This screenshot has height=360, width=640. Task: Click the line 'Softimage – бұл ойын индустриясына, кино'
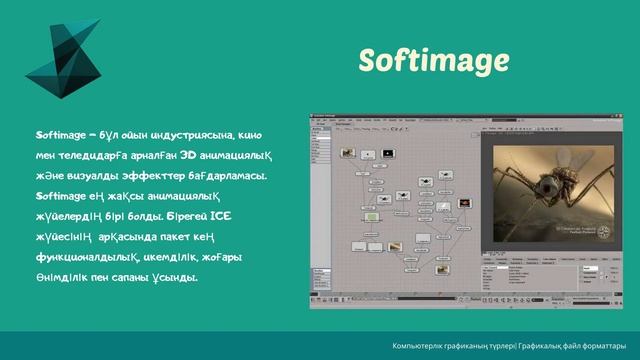tap(149, 135)
